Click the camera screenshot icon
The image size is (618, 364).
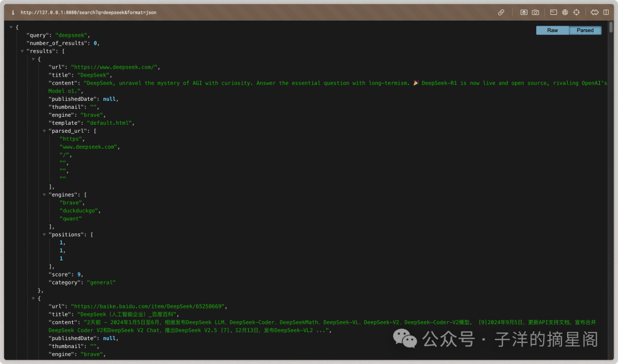(x=535, y=13)
